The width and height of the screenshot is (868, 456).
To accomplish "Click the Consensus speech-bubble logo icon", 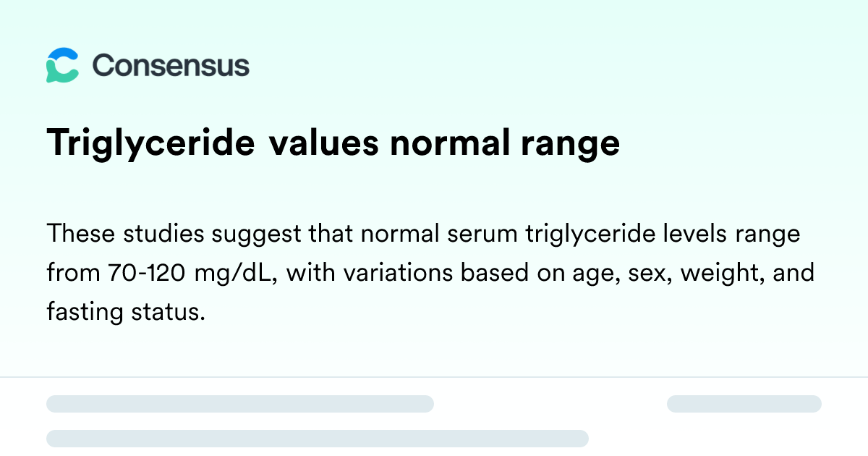I will pyautogui.click(x=62, y=65).
